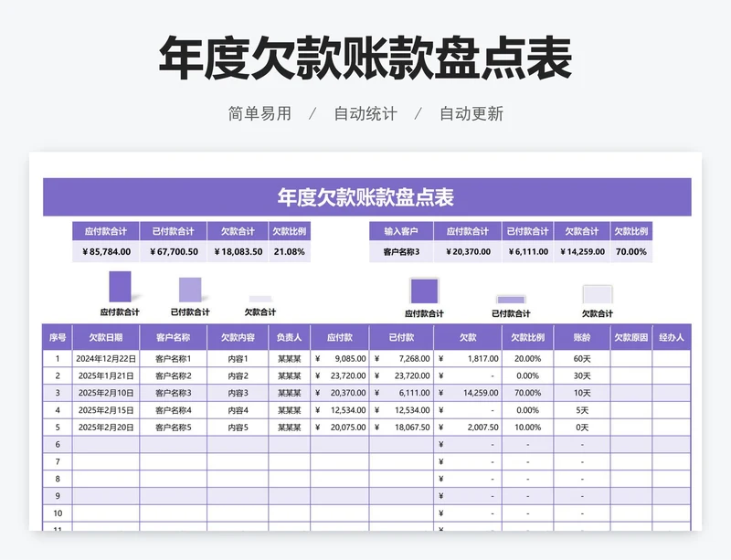Click date cell 2025年1月21日
Screen dimensions: 731x560
(106, 375)
